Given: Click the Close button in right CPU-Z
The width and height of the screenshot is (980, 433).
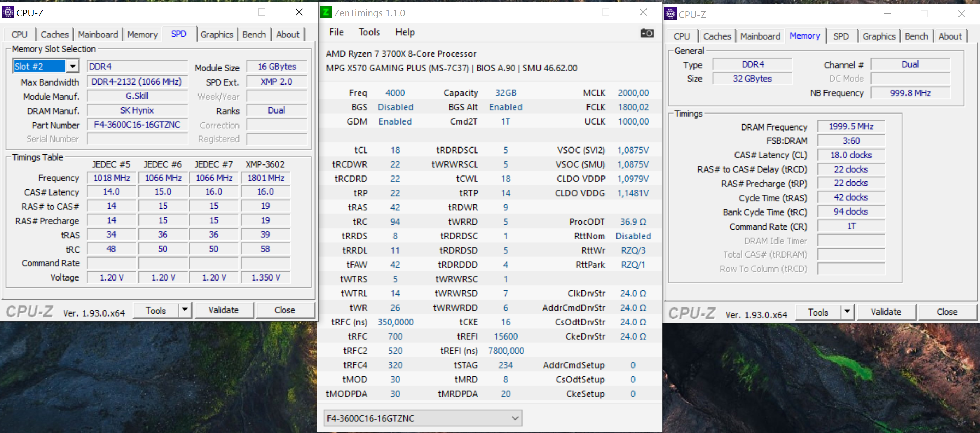Looking at the screenshot, I should tap(947, 312).
